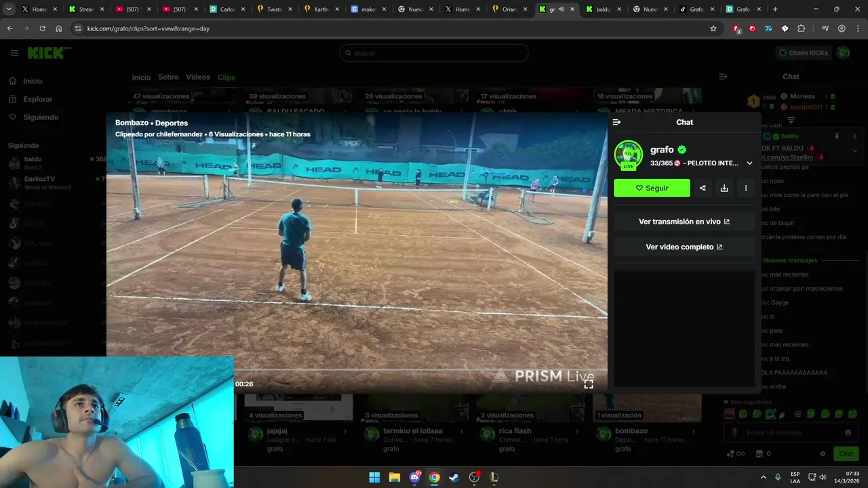Open Kick hamburger sidebar menu
This screenshot has width=868, height=488.
[x=14, y=53]
